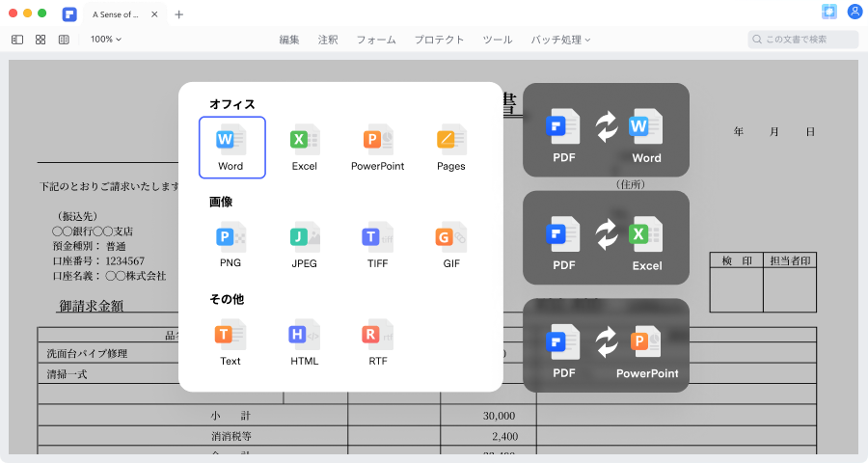Pick JPEG image export format
Viewport: 868px width, 463px height.
click(305, 244)
